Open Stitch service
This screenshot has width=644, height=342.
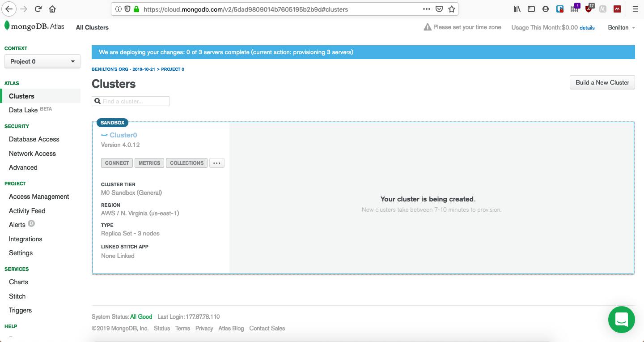[x=17, y=296]
